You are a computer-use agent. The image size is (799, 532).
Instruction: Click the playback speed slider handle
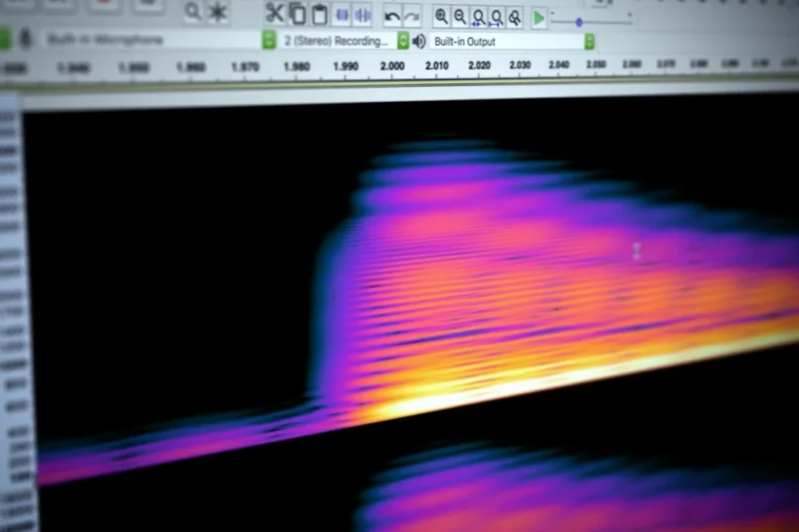(579, 22)
